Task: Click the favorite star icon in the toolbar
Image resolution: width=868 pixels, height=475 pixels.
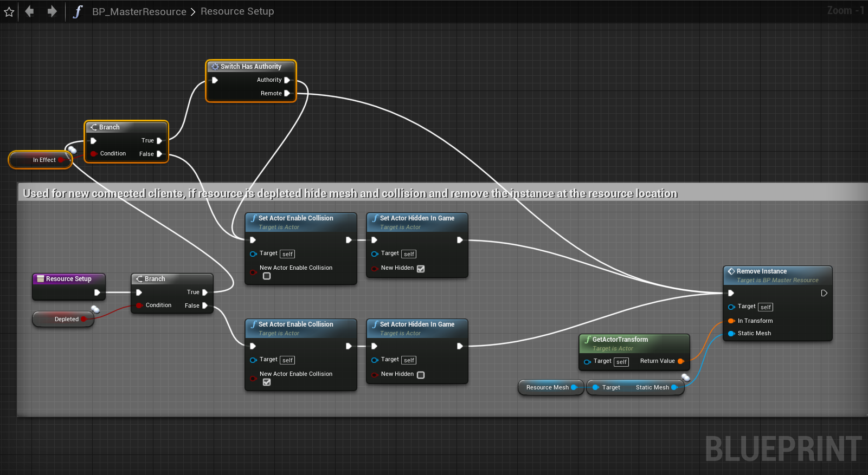Action: coord(9,12)
